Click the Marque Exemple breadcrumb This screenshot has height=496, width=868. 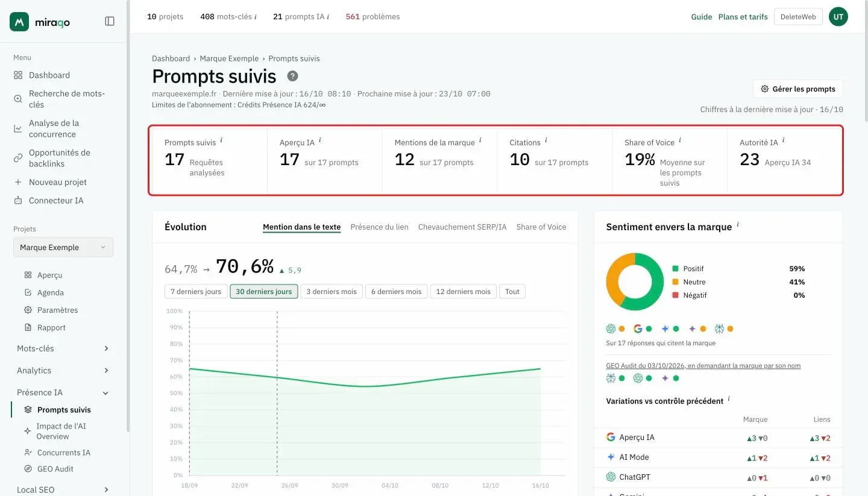click(x=229, y=58)
